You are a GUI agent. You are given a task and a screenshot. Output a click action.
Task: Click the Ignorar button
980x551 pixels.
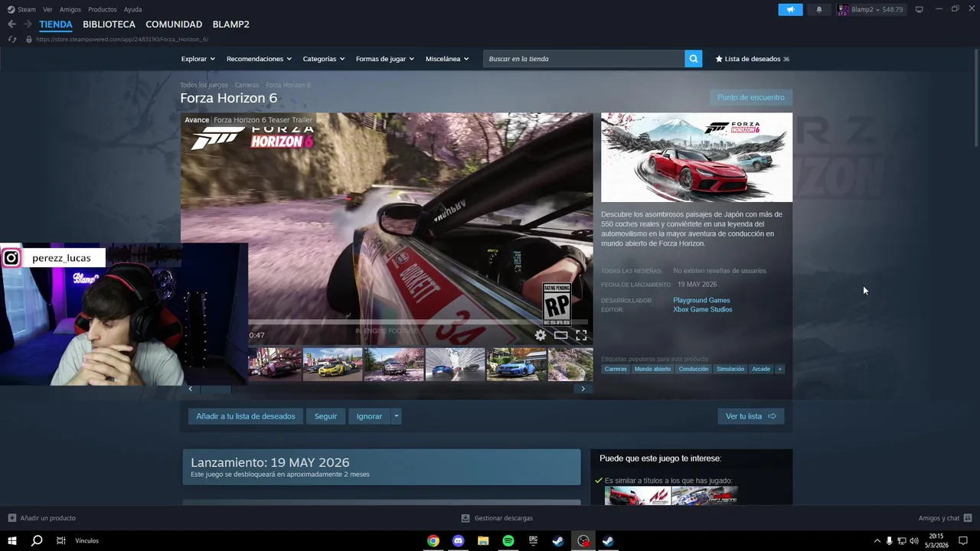(369, 416)
